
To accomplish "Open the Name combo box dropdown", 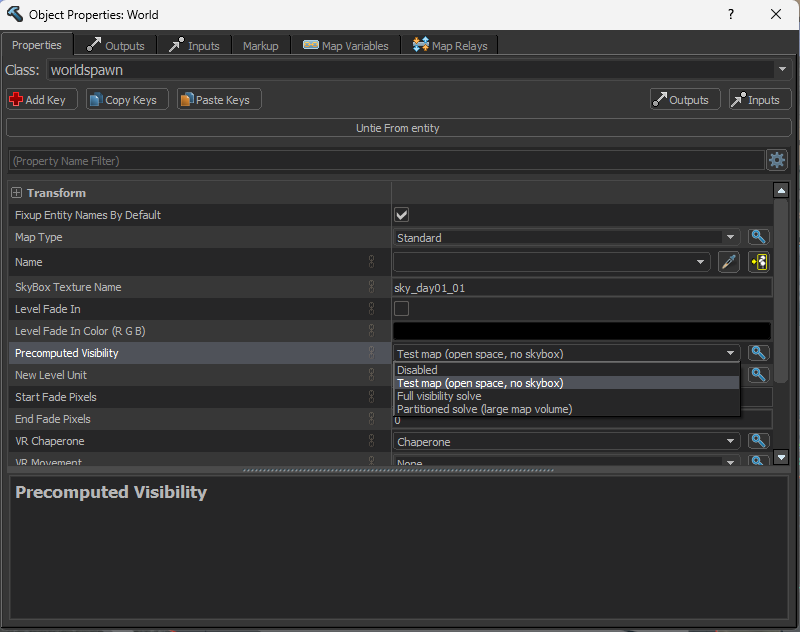I will coord(700,262).
